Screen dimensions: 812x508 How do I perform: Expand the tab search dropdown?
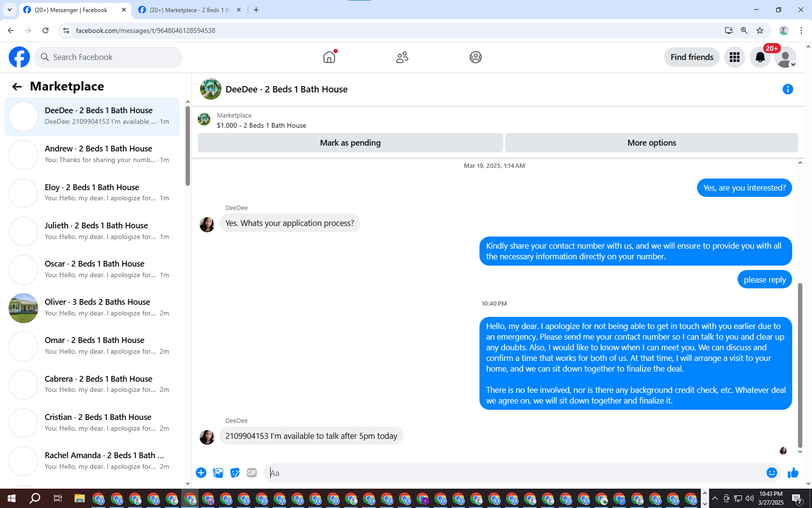(x=10, y=10)
